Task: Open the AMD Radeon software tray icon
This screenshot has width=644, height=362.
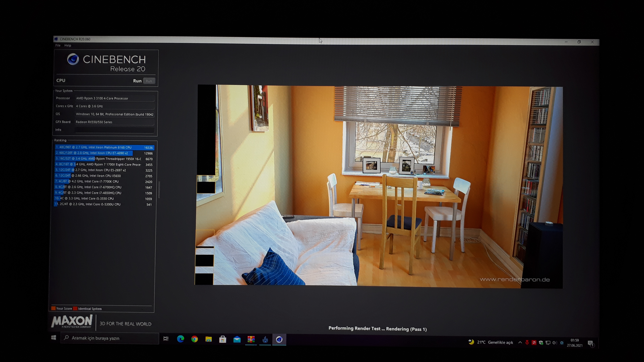Action: point(534,343)
